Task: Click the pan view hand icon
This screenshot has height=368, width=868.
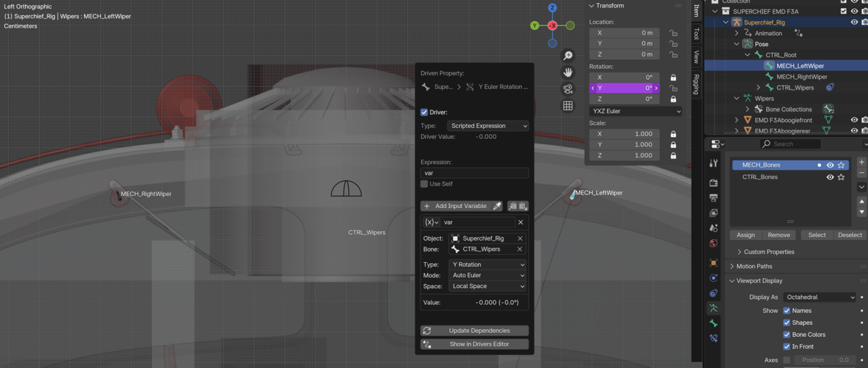Action: click(x=568, y=72)
